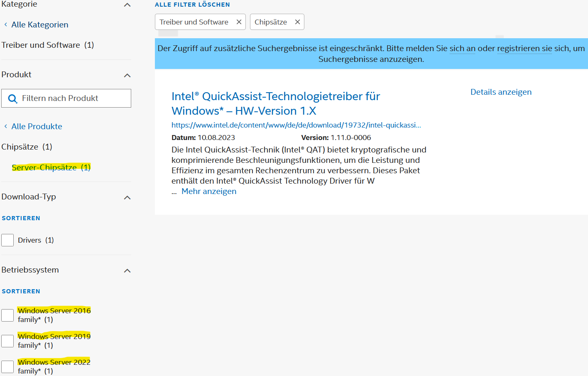The width and height of the screenshot is (588, 376).
Task: Open the QuickAssist-Technologietreiber result title
Action: pos(276,103)
